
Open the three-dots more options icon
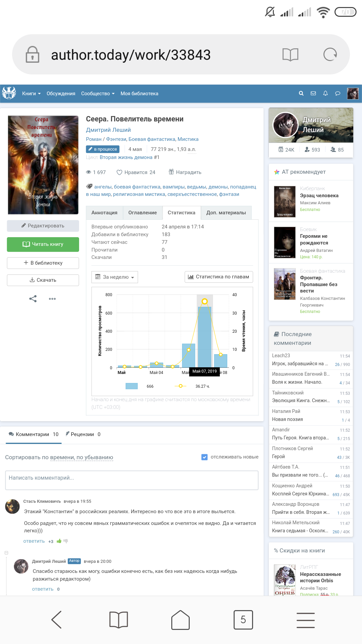point(52,299)
